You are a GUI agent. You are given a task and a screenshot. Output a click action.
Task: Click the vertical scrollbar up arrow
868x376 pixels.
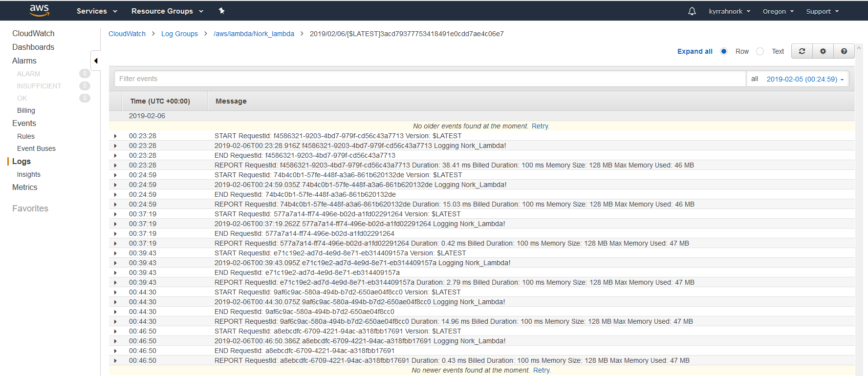pos(859,48)
